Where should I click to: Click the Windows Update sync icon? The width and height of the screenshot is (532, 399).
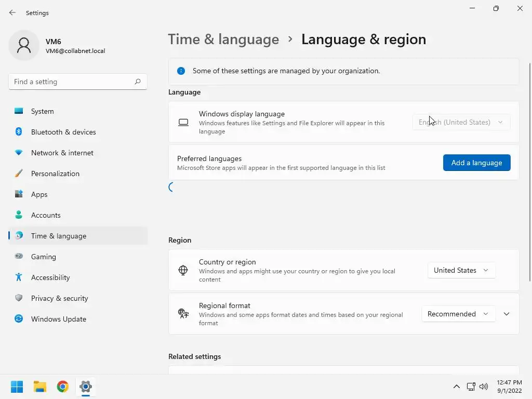point(19,318)
